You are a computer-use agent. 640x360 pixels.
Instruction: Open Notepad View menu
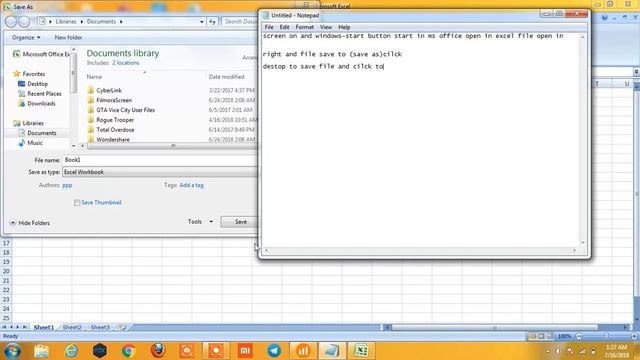(326, 27)
